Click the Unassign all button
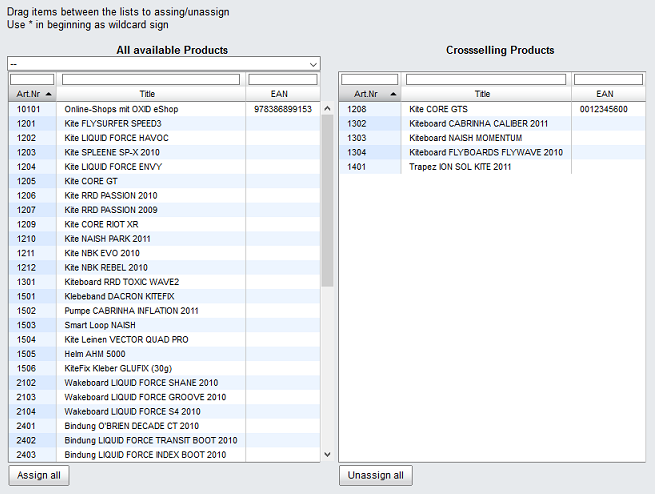655x494 pixels. (376, 475)
